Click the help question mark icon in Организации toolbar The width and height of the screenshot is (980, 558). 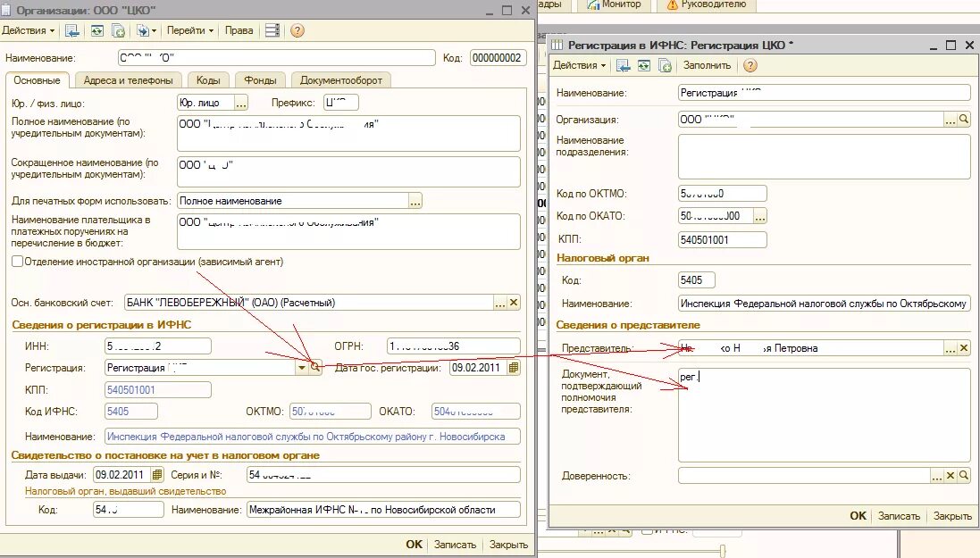pyautogui.click(x=297, y=30)
